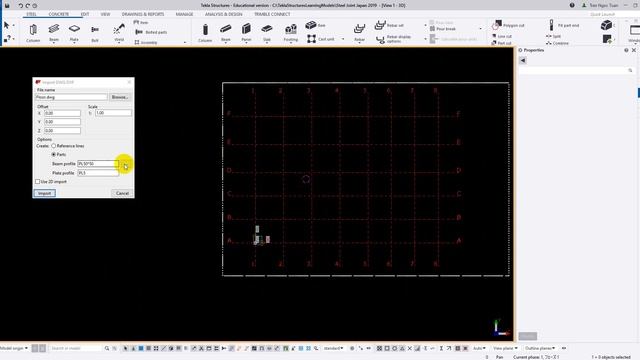Click the Properties panel collapse arrow button
Screen dimensions: 640x360
pos(522,60)
